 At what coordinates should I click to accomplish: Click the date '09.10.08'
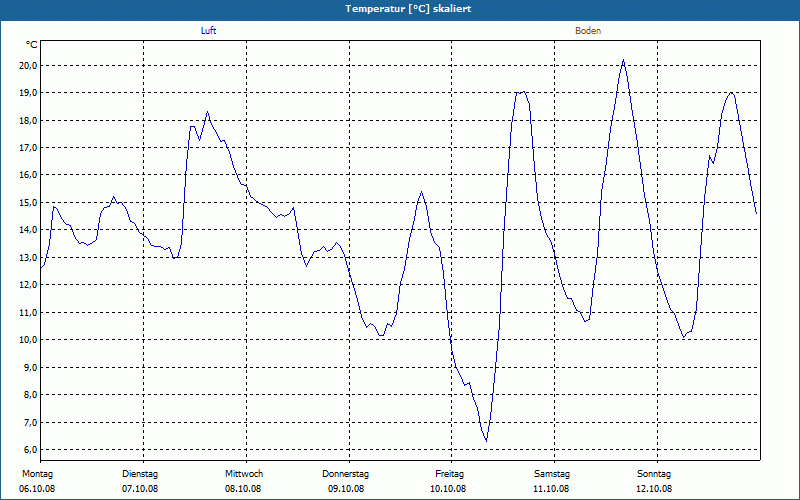click(346, 489)
